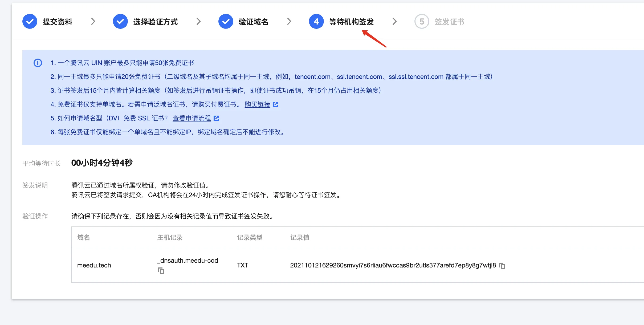
Task: Click chevron after 选择验证方式 step
Action: (198, 22)
